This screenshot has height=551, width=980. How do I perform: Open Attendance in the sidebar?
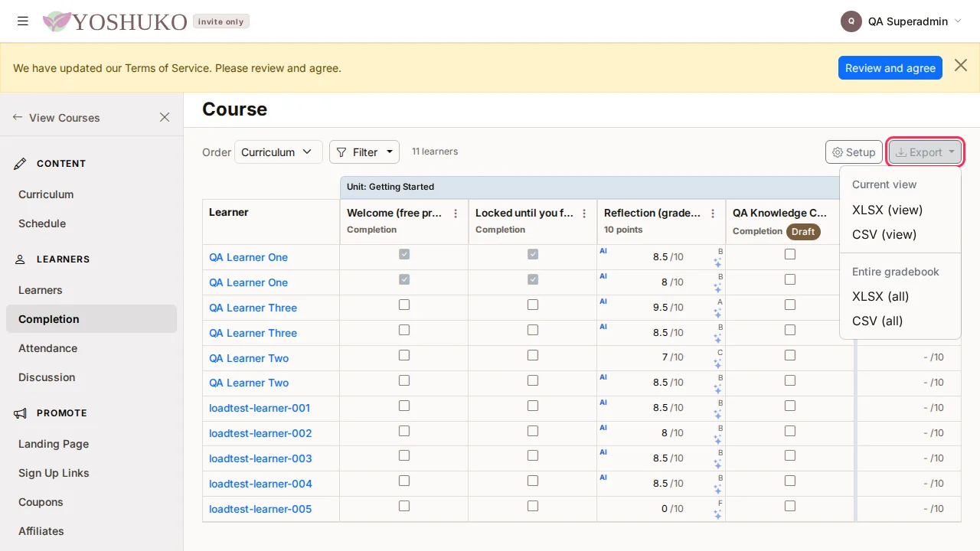tap(47, 348)
